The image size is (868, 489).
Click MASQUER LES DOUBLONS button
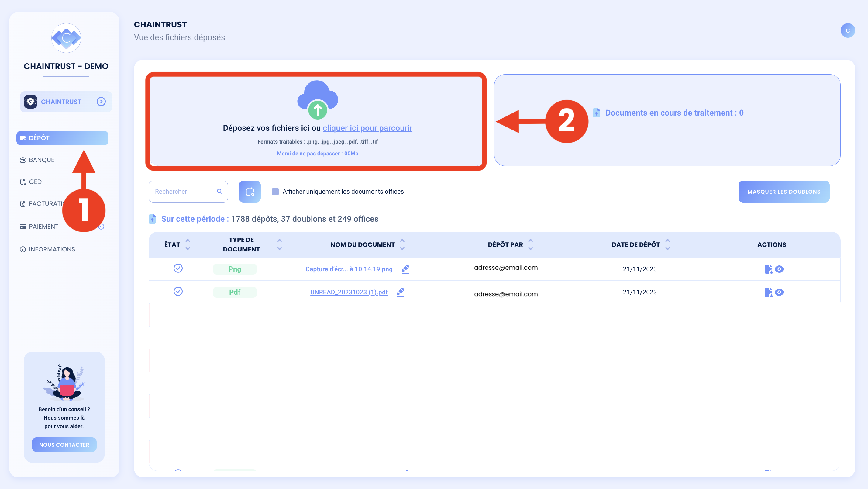coord(784,192)
